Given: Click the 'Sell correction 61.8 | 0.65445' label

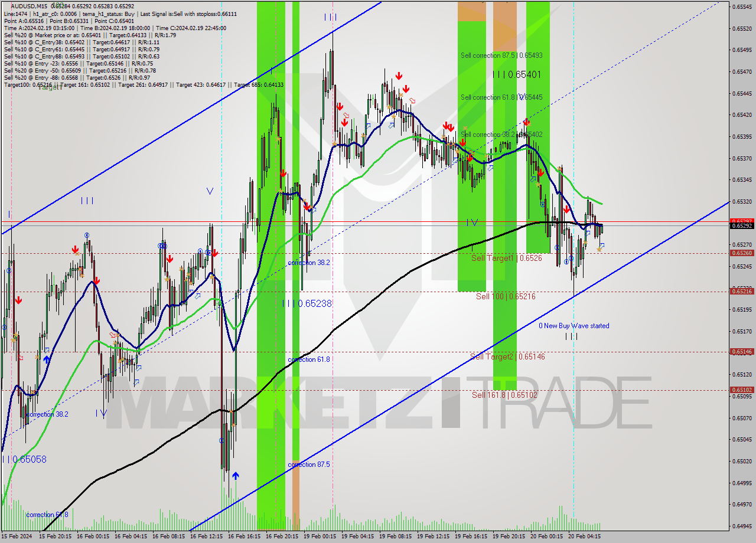Looking at the screenshot, I should (x=501, y=97).
